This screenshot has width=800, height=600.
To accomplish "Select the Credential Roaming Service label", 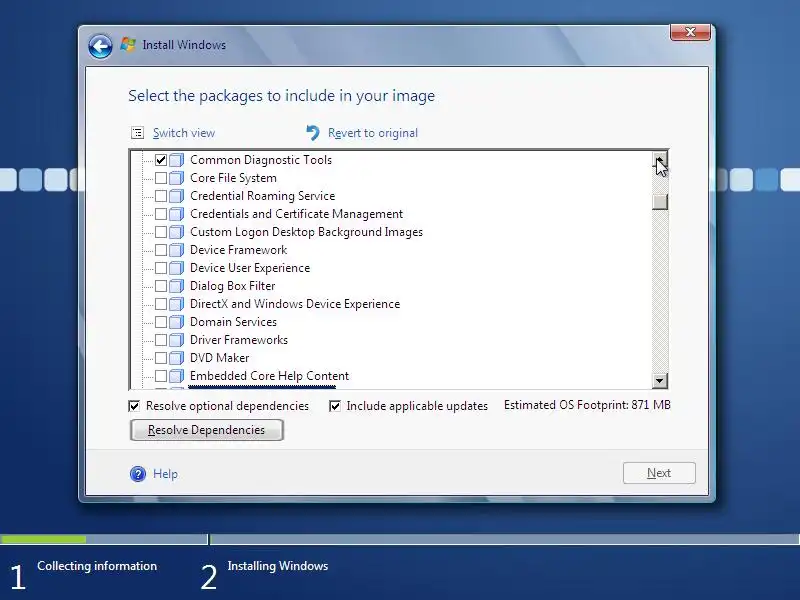I will [262, 196].
